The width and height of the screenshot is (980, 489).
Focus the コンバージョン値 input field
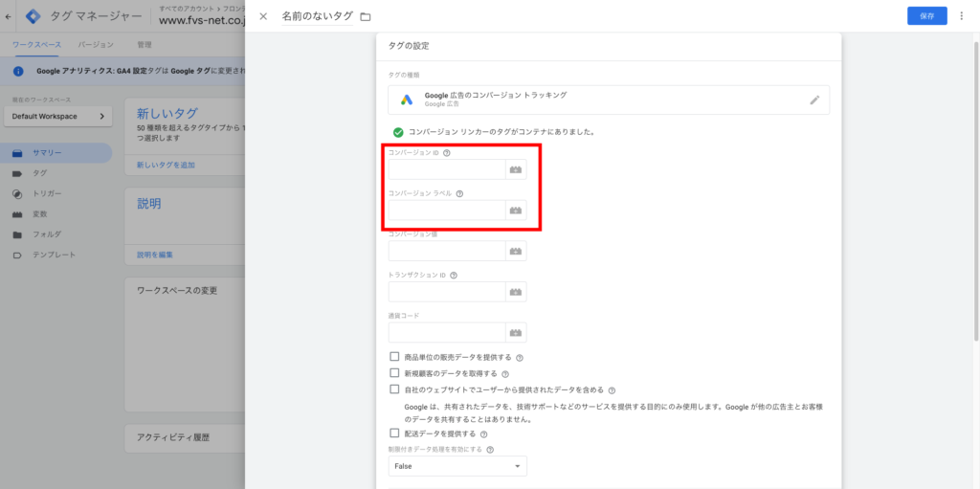tap(447, 251)
